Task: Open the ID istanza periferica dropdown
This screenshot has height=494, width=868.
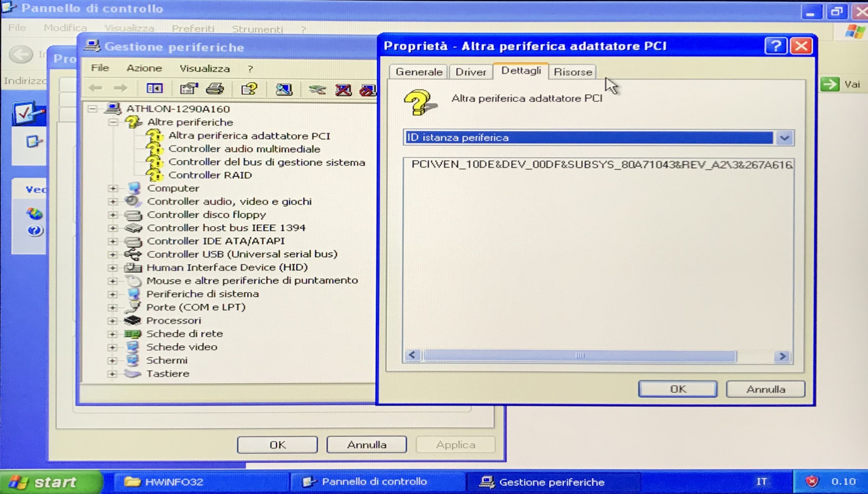Action: [x=784, y=138]
